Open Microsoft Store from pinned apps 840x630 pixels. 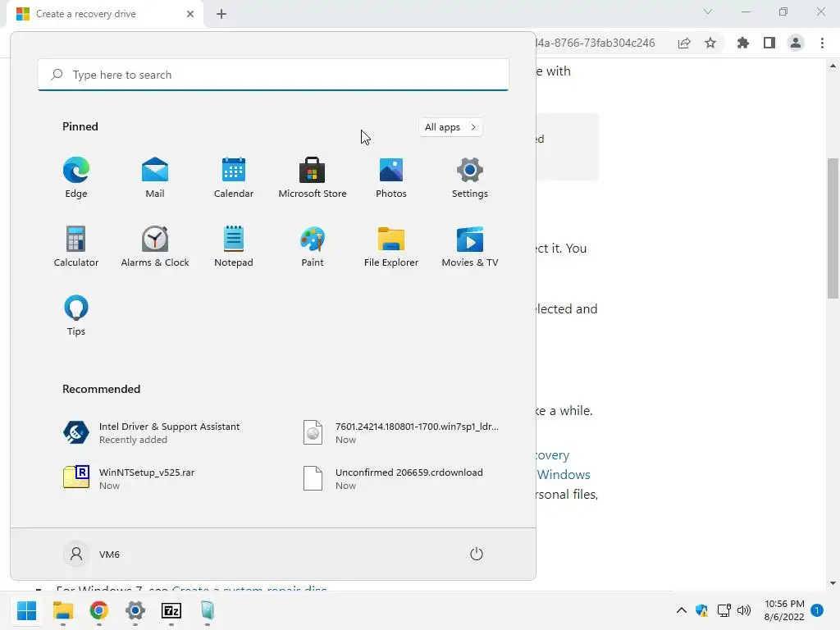pyautogui.click(x=313, y=178)
